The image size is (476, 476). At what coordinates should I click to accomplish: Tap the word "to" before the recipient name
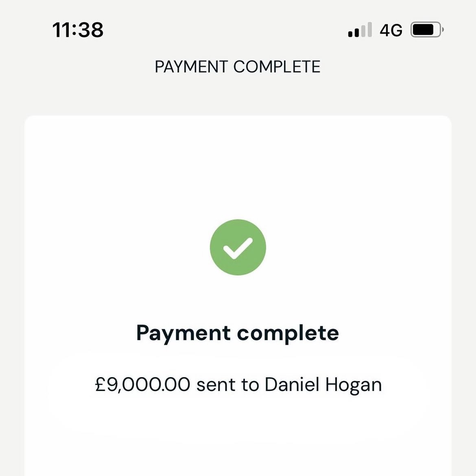[250, 384]
